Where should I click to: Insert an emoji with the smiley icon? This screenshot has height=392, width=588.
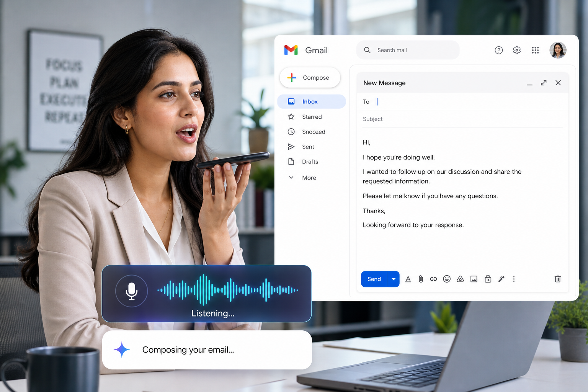click(447, 279)
